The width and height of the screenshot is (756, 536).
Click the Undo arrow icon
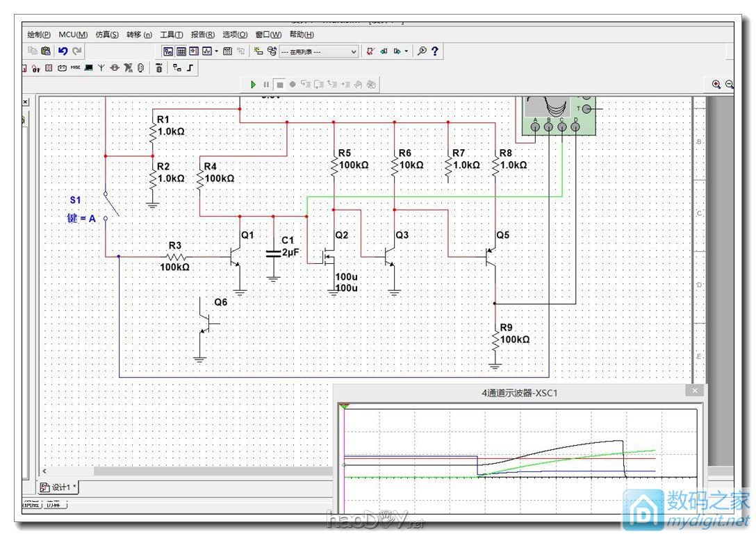click(x=63, y=51)
